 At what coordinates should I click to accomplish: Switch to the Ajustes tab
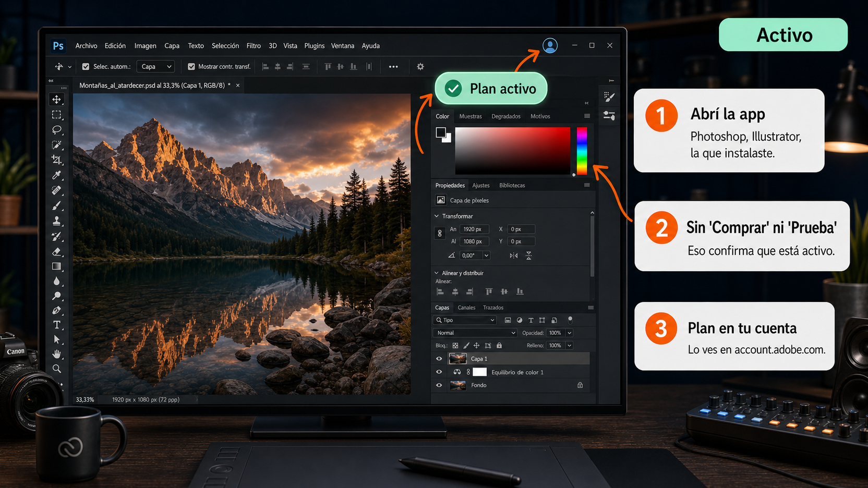[481, 186]
